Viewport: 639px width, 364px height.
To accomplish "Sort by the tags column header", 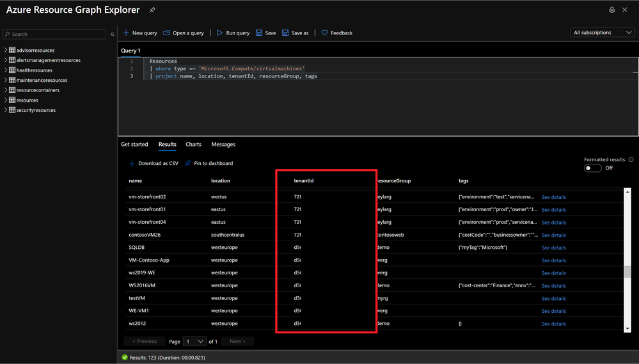I will pos(463,180).
